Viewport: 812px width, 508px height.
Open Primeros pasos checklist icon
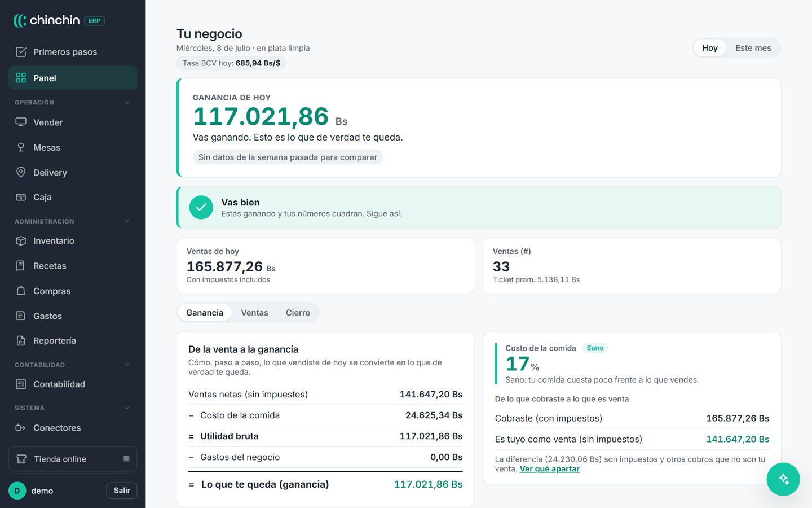[x=21, y=52]
